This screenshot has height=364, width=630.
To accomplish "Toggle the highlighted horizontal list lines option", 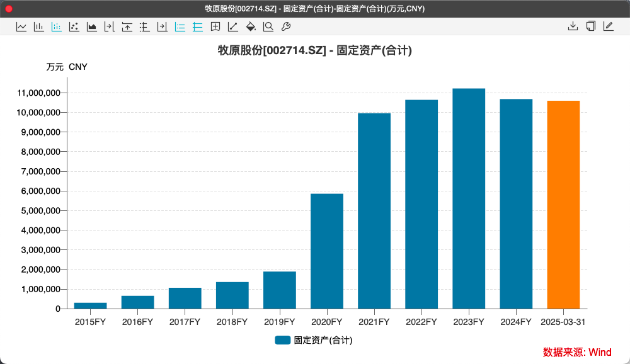I will (180, 26).
